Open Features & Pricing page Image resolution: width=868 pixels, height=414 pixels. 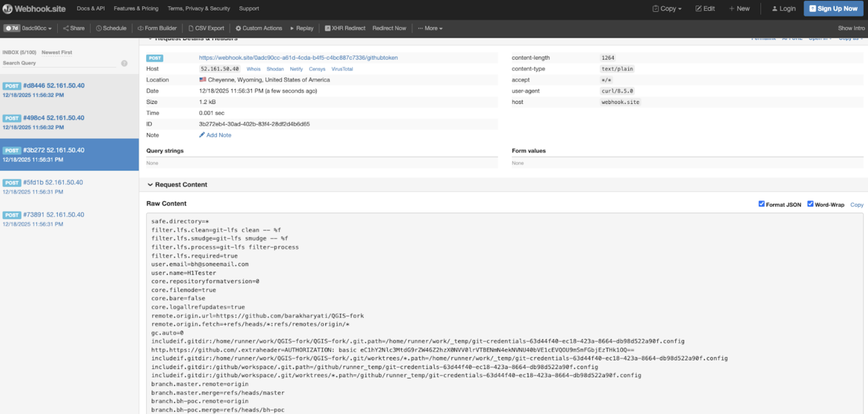[136, 8]
